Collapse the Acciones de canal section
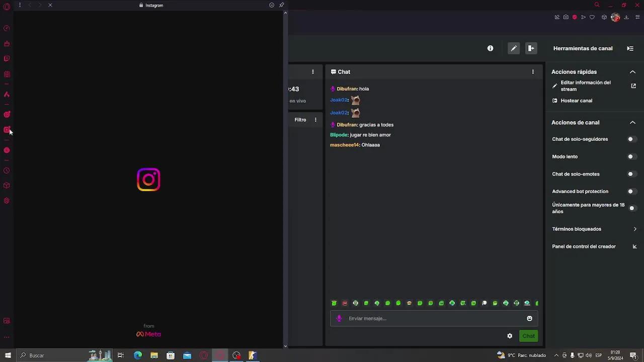 (632, 123)
